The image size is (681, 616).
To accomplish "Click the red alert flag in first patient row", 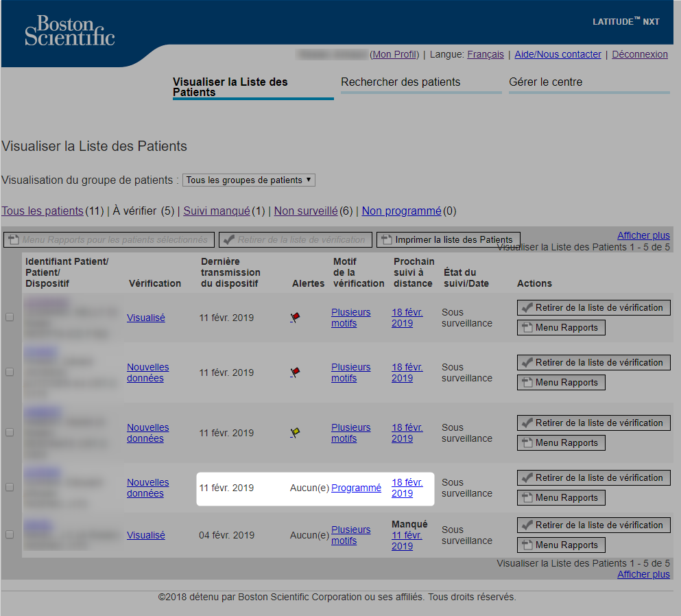I will [295, 318].
